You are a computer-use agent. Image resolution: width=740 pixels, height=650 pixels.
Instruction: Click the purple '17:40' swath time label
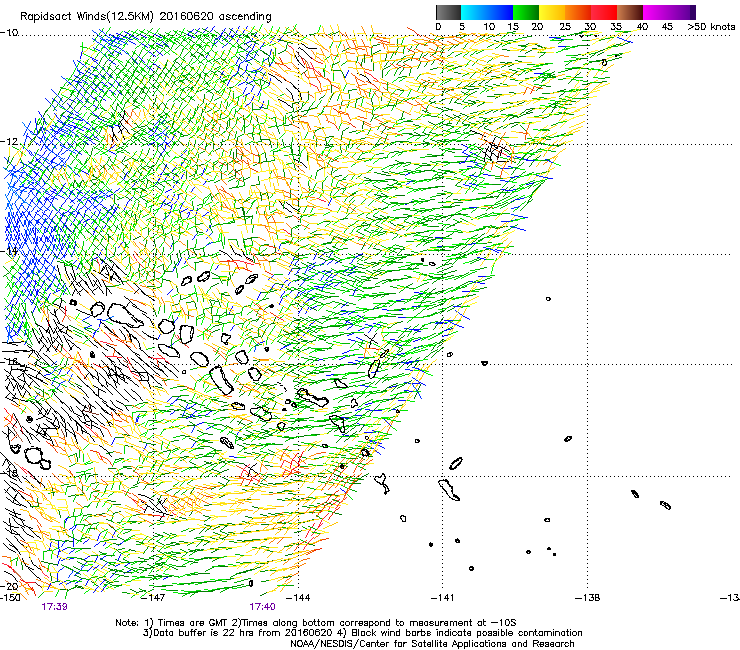262,607
